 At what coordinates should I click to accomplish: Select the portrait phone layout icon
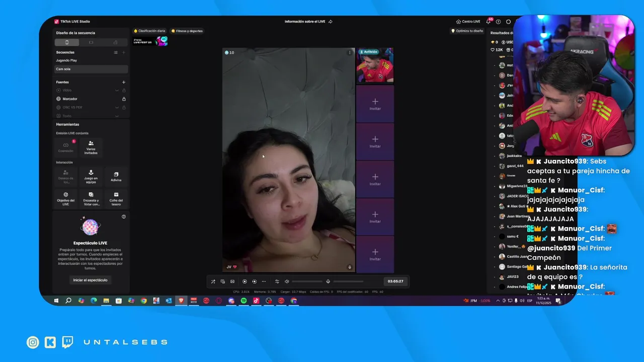click(66, 42)
